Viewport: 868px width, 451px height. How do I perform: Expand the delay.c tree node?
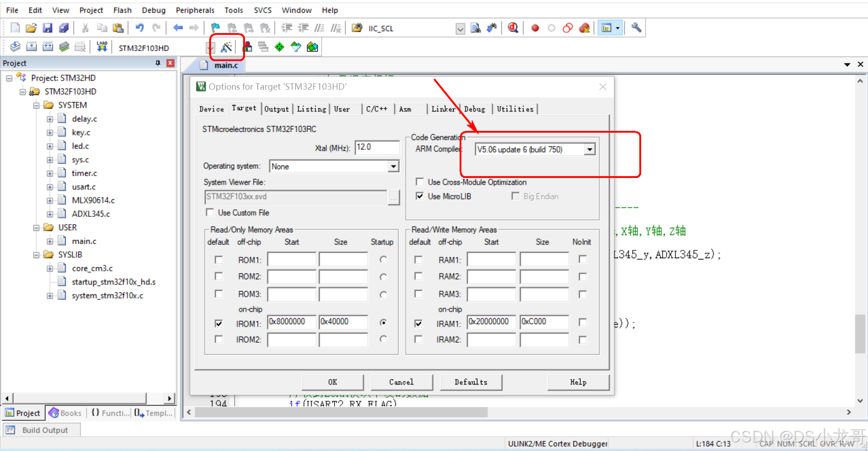50,119
